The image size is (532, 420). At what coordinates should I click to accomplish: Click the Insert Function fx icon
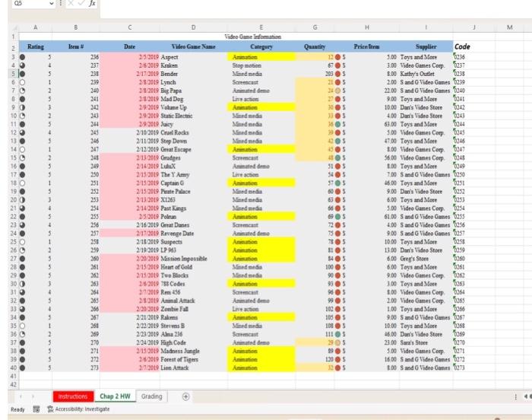click(92, 3)
